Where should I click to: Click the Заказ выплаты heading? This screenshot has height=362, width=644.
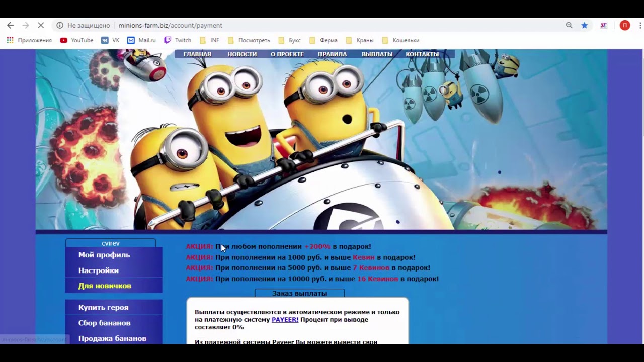tap(299, 293)
